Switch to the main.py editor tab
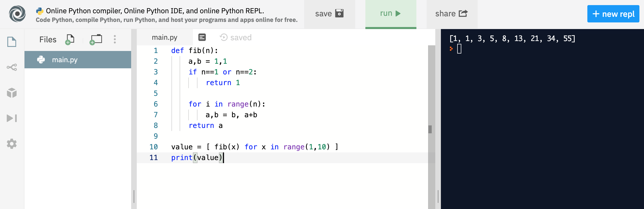This screenshot has width=644, height=209. (x=165, y=37)
